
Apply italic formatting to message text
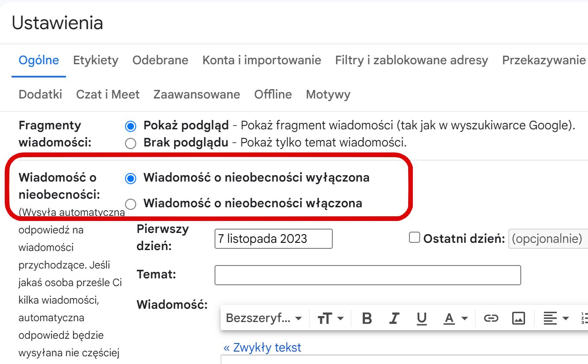pos(394,318)
